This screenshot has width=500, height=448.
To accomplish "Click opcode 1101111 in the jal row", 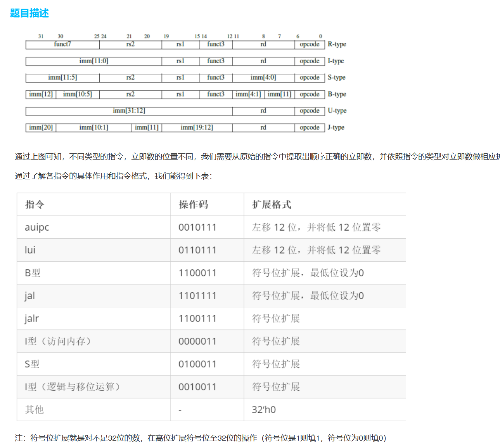I will pyautogui.click(x=197, y=296).
